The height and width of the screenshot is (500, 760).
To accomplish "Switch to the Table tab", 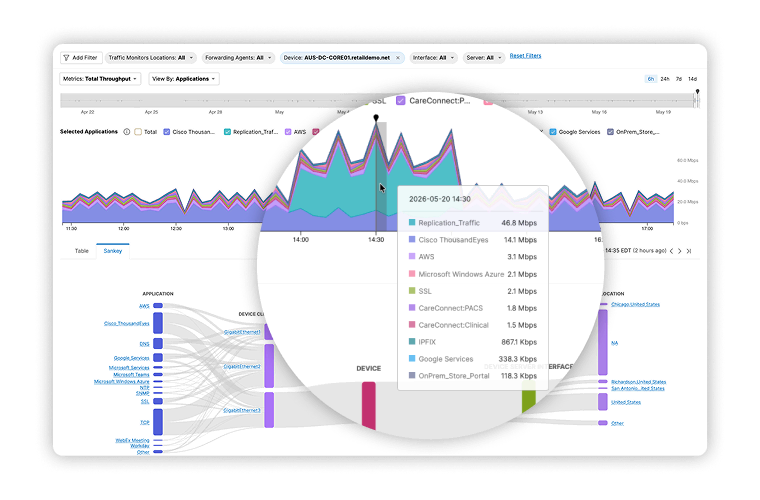I will (x=81, y=251).
